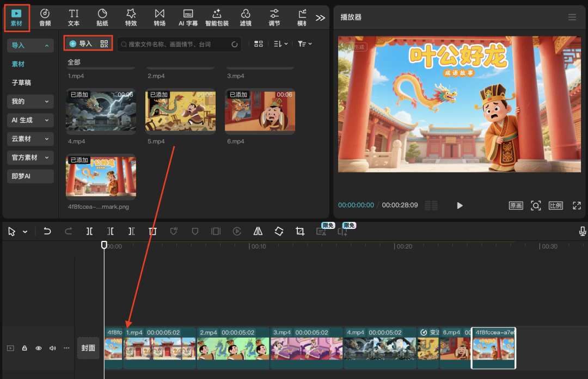Click the 4f8fccea watermark PNG thumbnail
The height and width of the screenshot is (379, 588).
click(101, 177)
